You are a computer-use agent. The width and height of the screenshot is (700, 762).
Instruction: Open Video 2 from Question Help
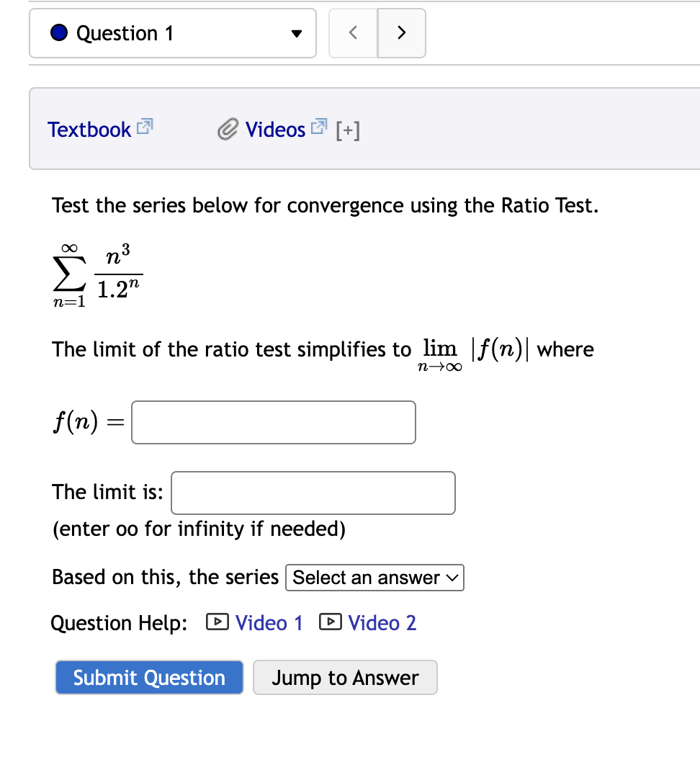[x=382, y=622]
